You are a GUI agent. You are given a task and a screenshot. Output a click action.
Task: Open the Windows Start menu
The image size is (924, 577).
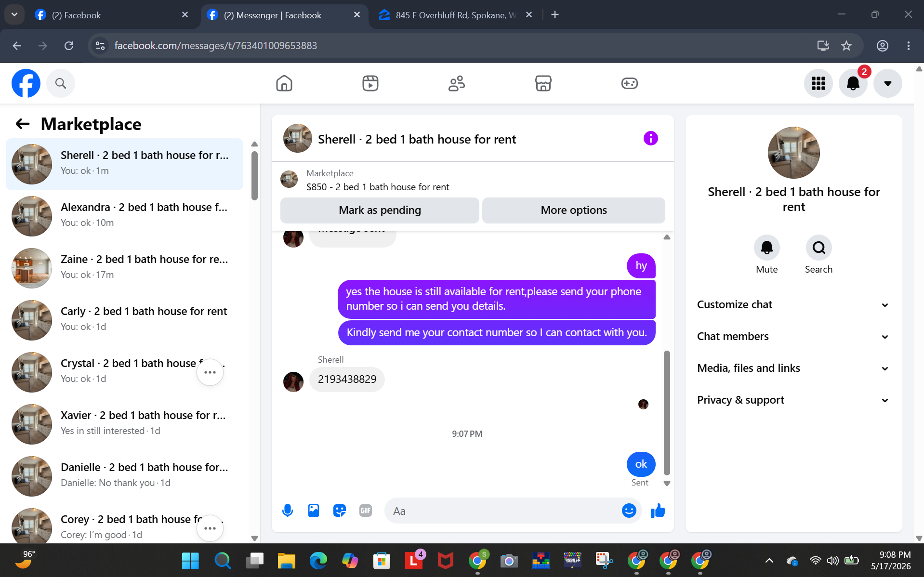[190, 561]
